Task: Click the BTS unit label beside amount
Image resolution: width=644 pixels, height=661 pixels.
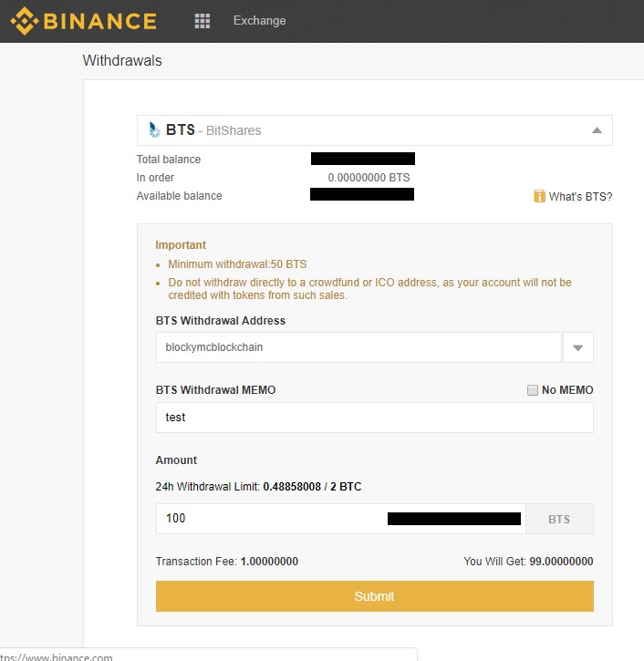Action: (559, 519)
